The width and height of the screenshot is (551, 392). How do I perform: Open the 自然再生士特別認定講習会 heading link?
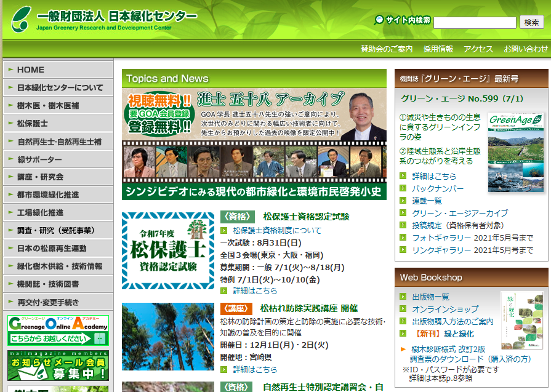pos(323,387)
